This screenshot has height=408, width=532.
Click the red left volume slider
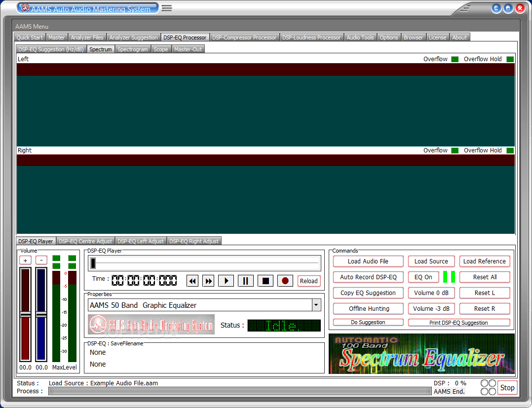coord(26,314)
